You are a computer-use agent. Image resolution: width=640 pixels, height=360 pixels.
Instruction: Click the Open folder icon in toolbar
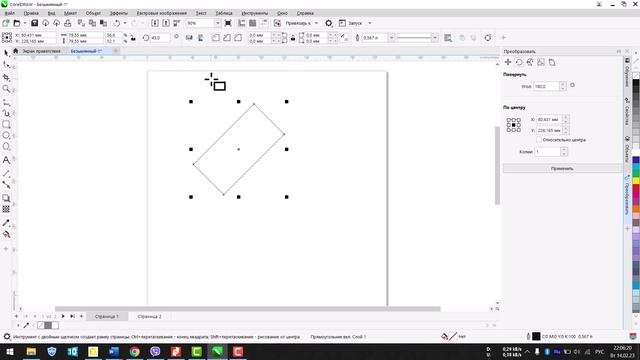17,23
